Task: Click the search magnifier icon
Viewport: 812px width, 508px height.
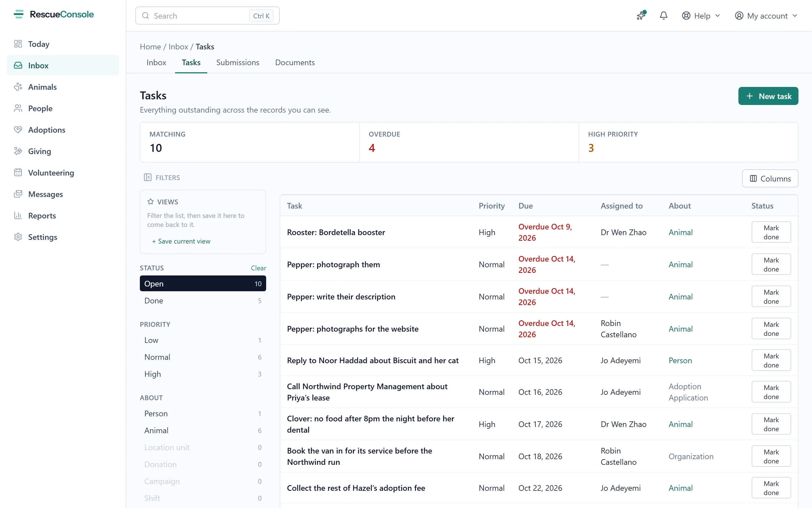Action: (145, 16)
